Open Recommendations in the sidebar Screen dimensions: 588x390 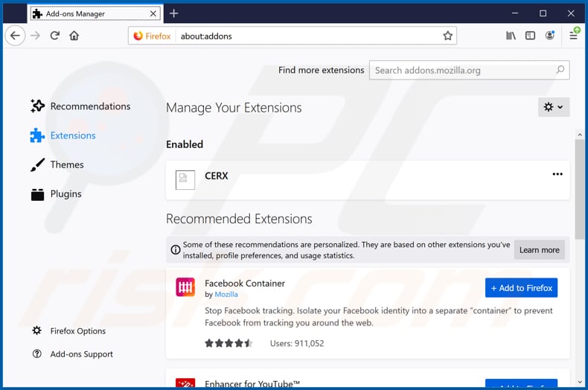pos(80,106)
